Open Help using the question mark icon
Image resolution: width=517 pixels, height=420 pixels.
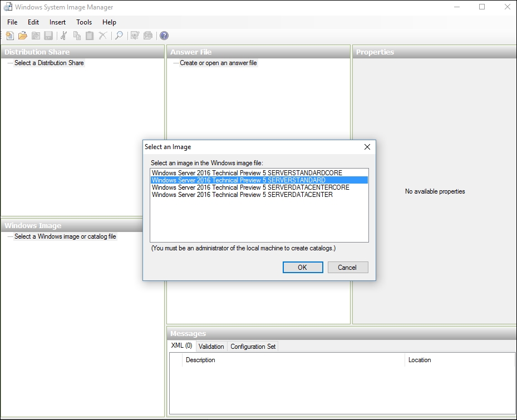[x=164, y=36]
